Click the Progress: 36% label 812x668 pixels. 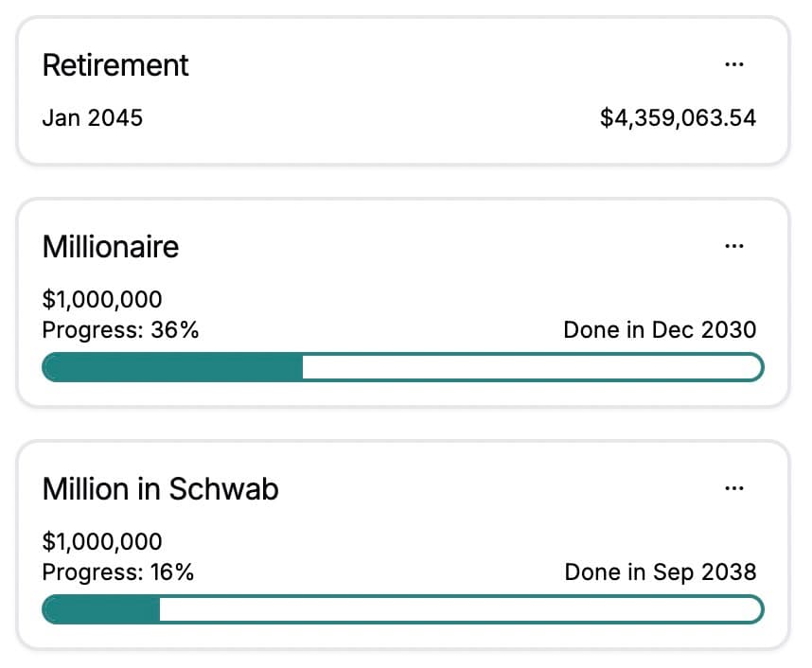click(120, 330)
